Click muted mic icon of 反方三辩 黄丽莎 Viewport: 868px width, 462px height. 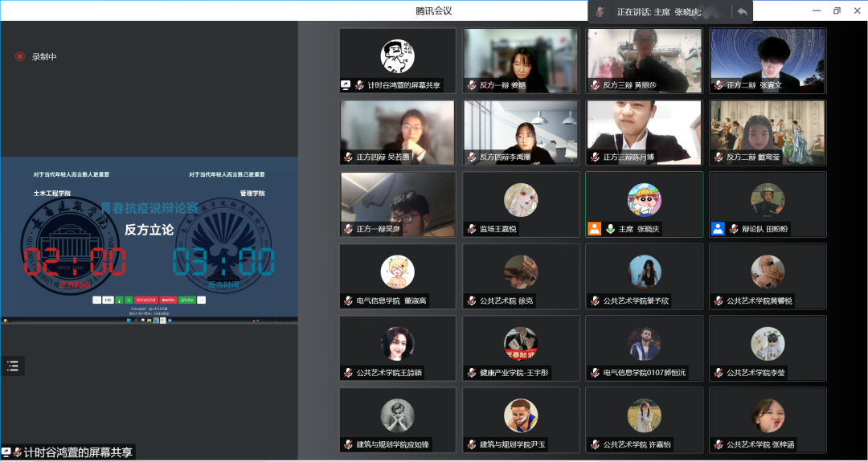click(595, 85)
